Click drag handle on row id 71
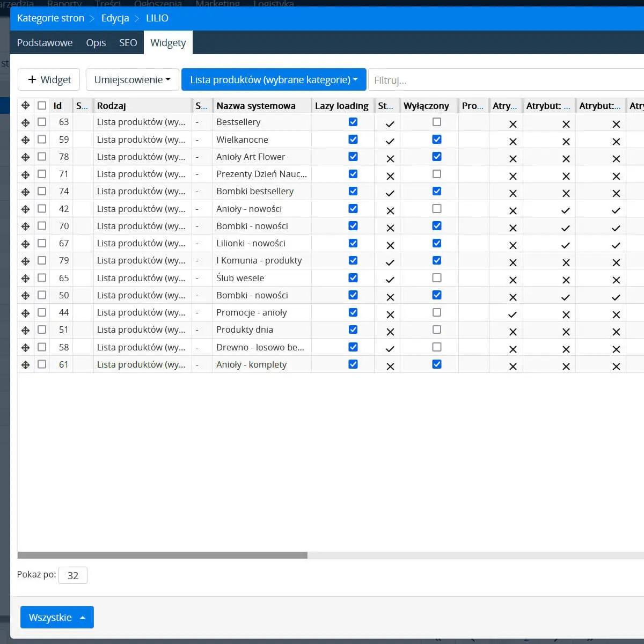This screenshot has height=644, width=644. coord(25,174)
